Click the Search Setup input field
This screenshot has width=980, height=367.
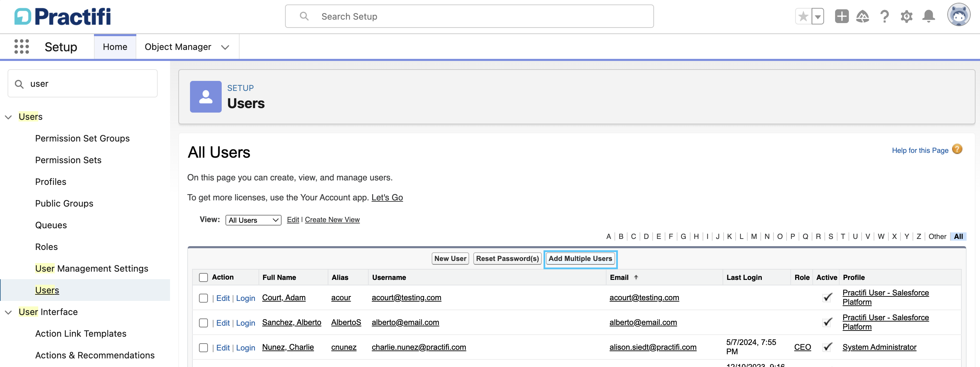point(469,17)
